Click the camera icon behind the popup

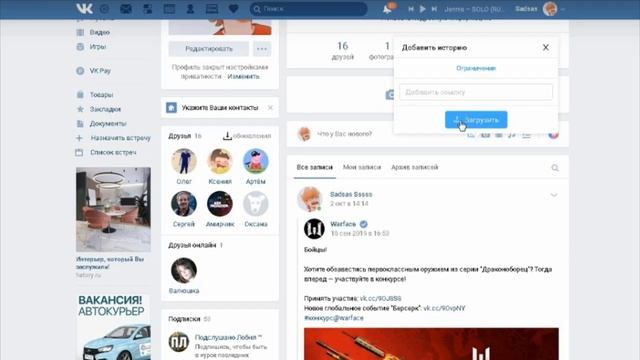click(x=390, y=95)
